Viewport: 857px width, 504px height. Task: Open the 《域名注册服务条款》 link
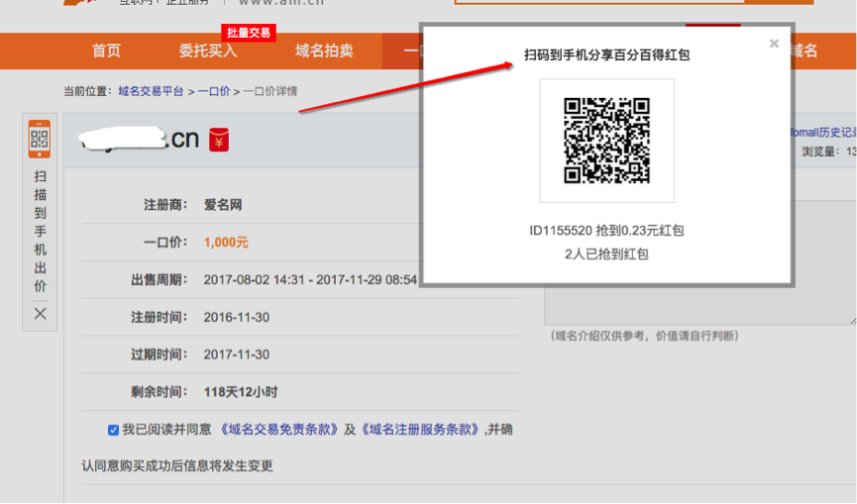[x=419, y=429]
